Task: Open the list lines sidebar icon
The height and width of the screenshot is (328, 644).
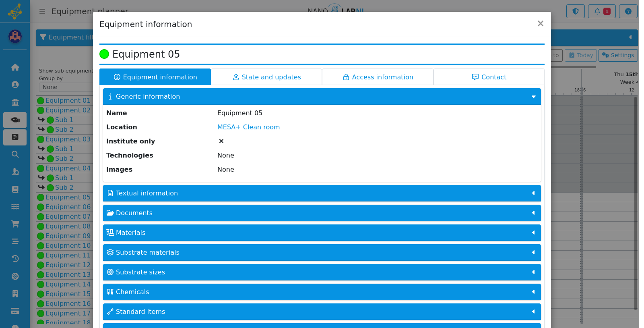Action: pos(15,241)
